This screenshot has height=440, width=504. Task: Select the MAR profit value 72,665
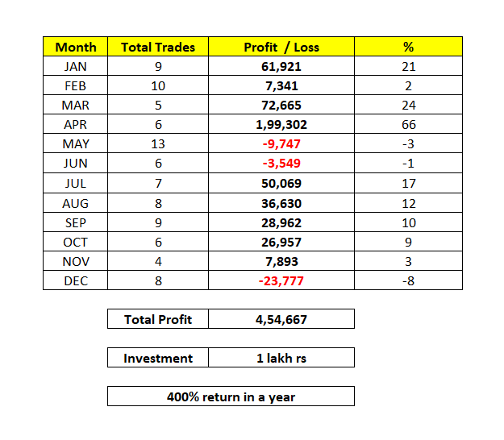coord(281,105)
